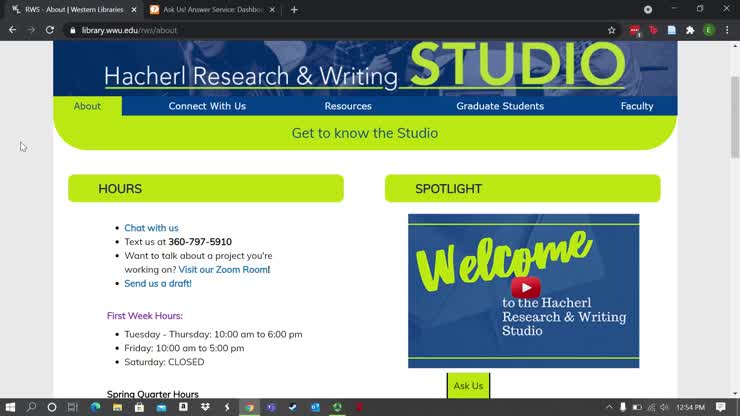Screen dimensions: 740x416
Task: Select the Graduate Students nav item
Action: [500, 106]
